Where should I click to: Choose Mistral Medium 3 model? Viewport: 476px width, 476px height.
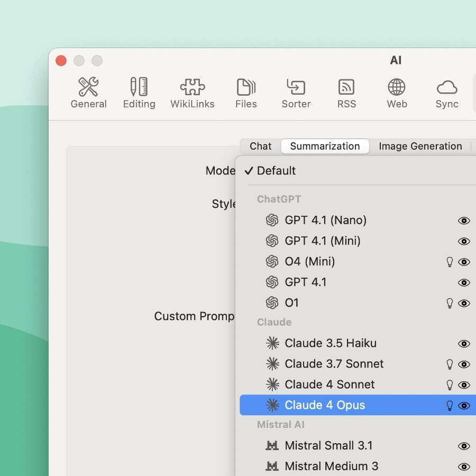click(x=358, y=466)
